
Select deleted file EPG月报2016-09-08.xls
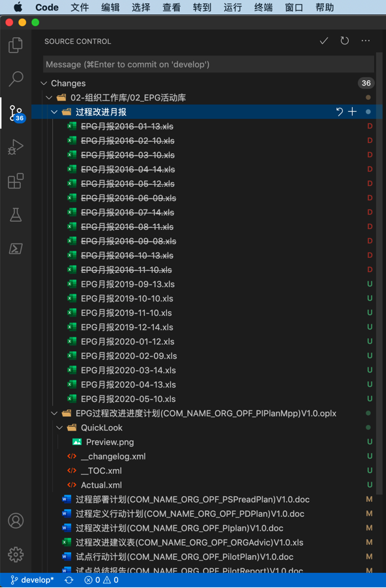click(x=207, y=241)
